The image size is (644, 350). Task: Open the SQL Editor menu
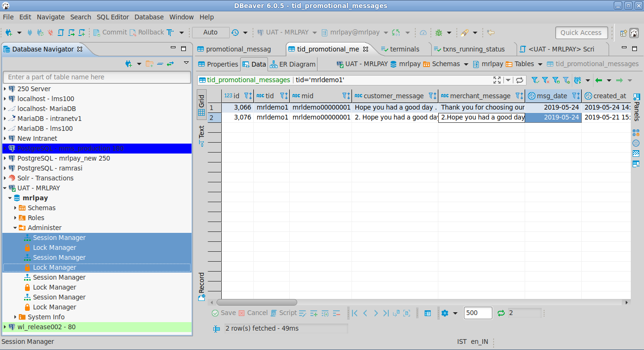coord(113,17)
